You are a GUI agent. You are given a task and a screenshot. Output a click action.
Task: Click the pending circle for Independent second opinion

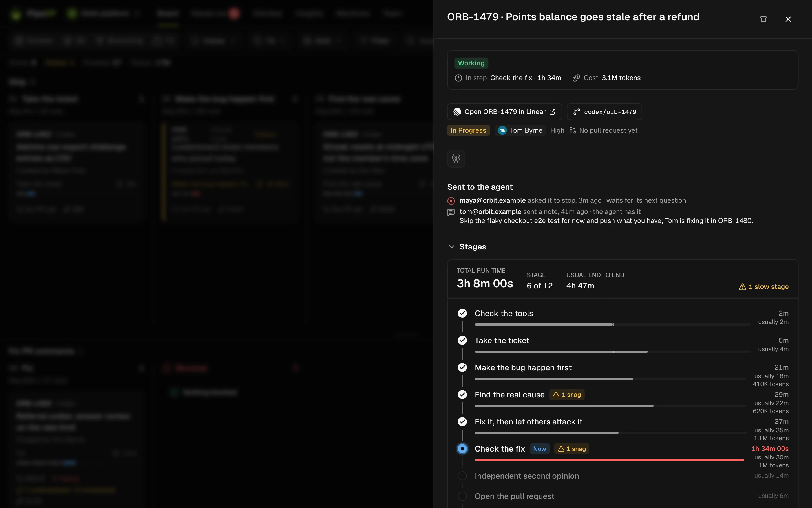pyautogui.click(x=462, y=476)
